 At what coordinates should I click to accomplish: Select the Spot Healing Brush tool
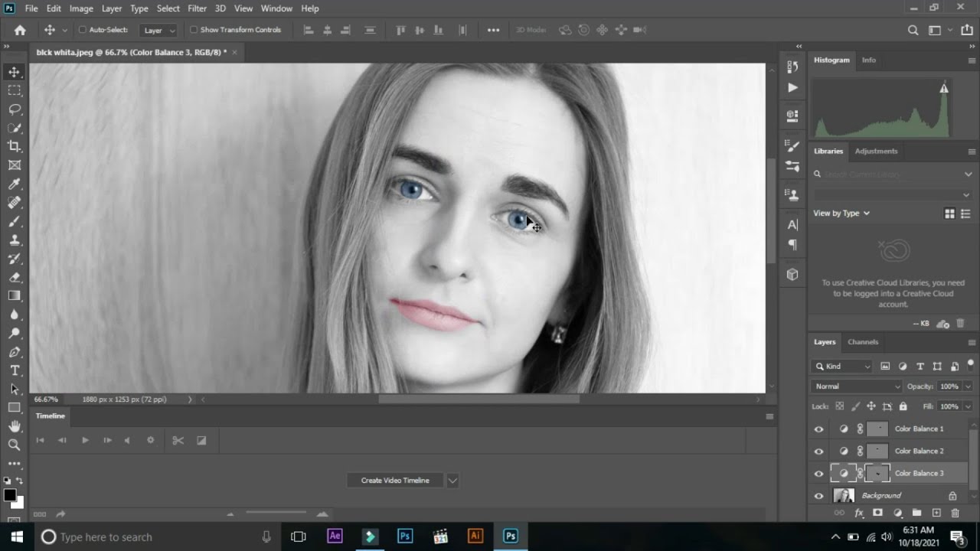pos(14,203)
